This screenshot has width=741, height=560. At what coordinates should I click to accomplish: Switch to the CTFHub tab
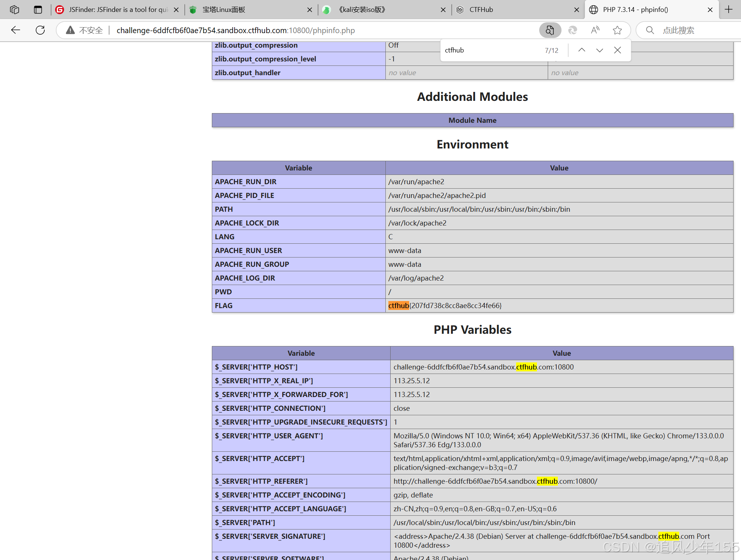point(481,9)
